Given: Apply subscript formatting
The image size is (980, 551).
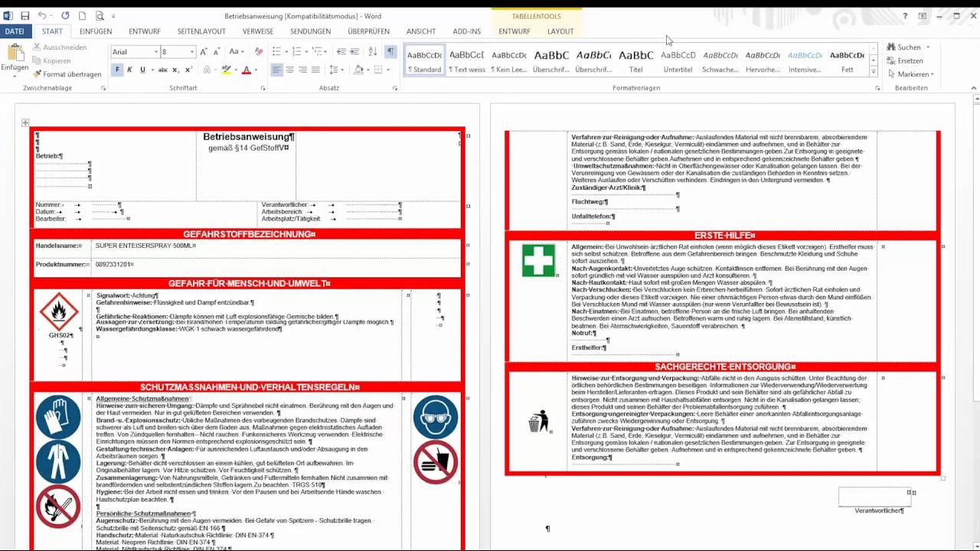Looking at the screenshot, I should click(175, 70).
